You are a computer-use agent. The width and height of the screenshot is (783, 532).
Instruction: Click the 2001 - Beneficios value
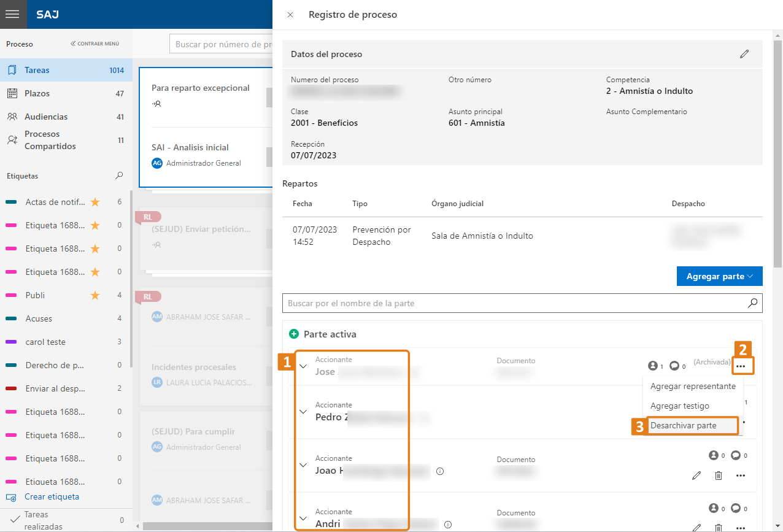click(324, 123)
